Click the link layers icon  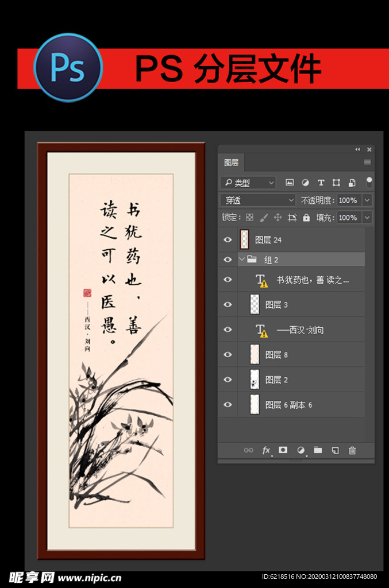pos(248,450)
